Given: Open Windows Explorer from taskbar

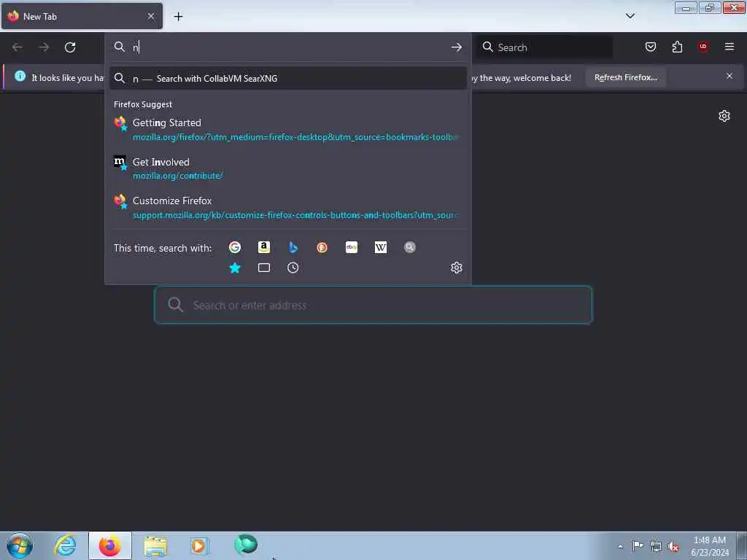Looking at the screenshot, I should point(155,545).
